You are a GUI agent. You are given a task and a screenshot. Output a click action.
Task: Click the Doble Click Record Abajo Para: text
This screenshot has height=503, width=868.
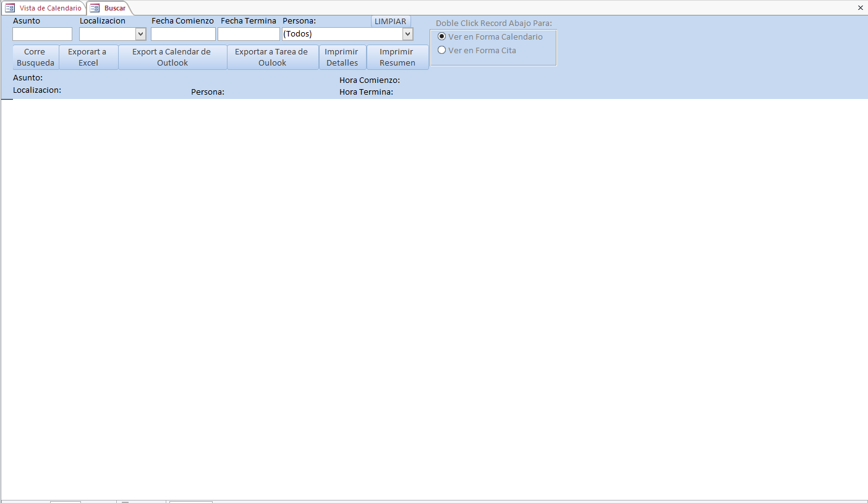494,24
